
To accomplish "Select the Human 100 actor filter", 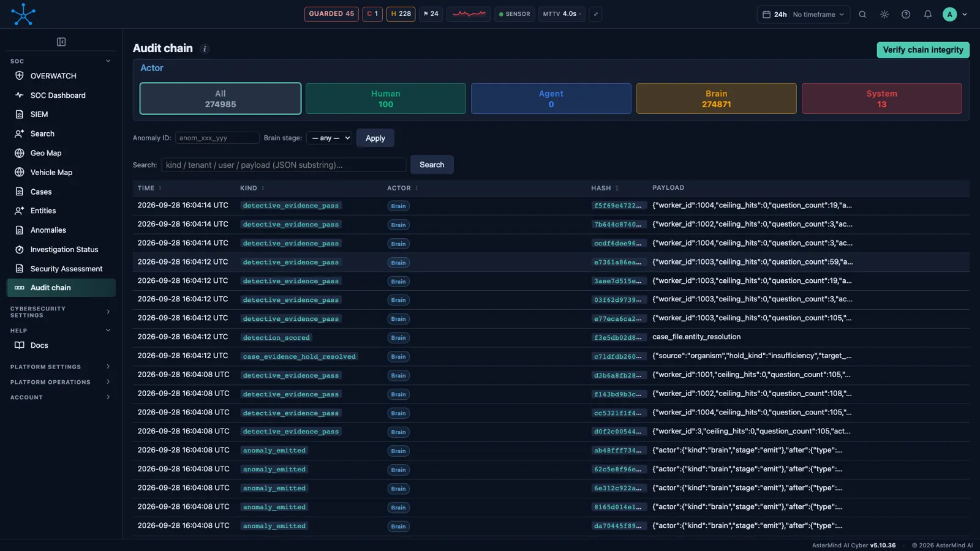I will 386,99.
